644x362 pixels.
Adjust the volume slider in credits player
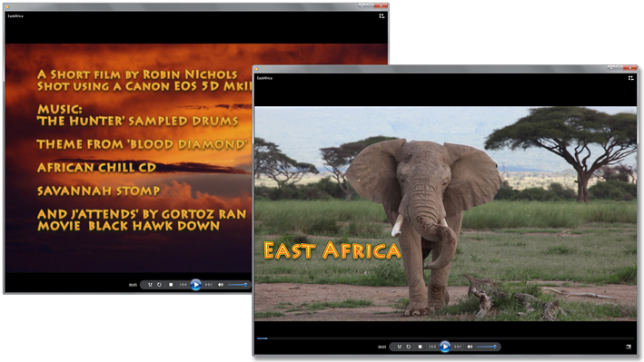238,285
